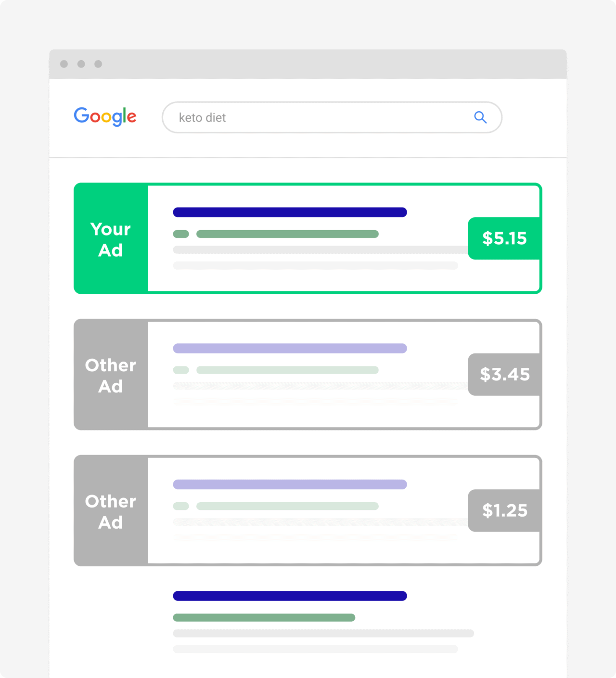Click the magnifying glass search icon
This screenshot has width=616, height=678.
(480, 117)
